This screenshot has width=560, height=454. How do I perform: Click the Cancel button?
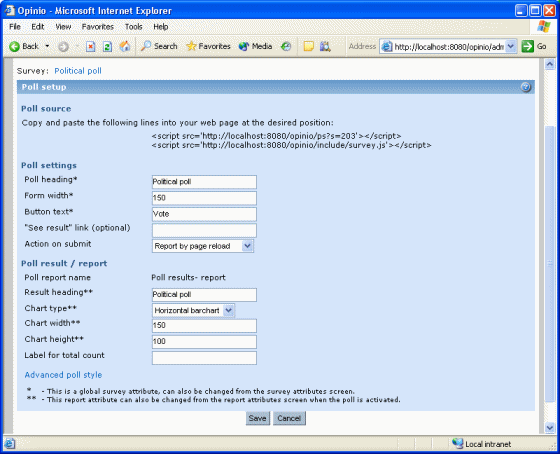[x=289, y=418]
